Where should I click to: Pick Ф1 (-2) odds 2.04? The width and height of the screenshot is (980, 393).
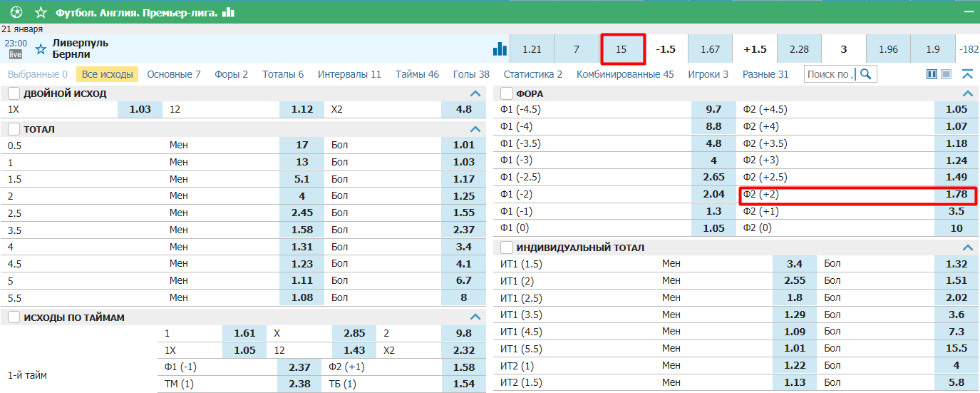pyautogui.click(x=713, y=195)
